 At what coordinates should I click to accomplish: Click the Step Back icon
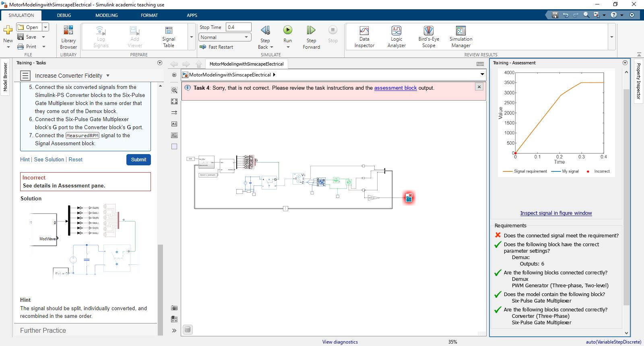click(265, 30)
